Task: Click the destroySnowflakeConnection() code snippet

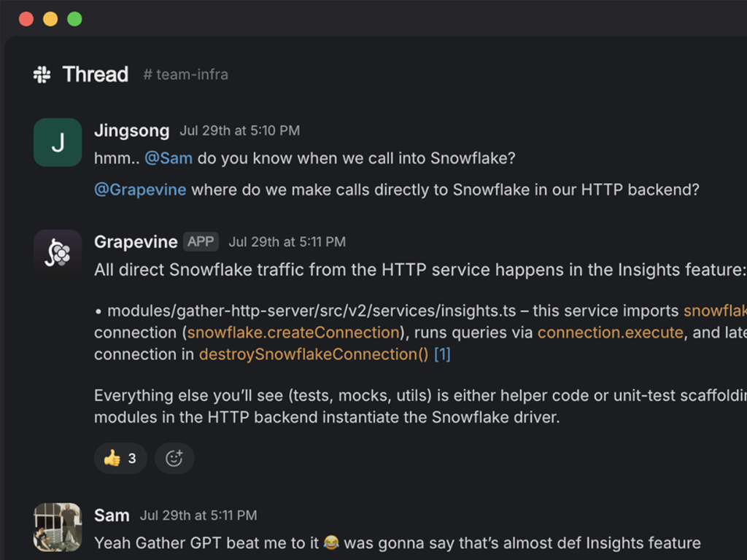Action: tap(314, 354)
